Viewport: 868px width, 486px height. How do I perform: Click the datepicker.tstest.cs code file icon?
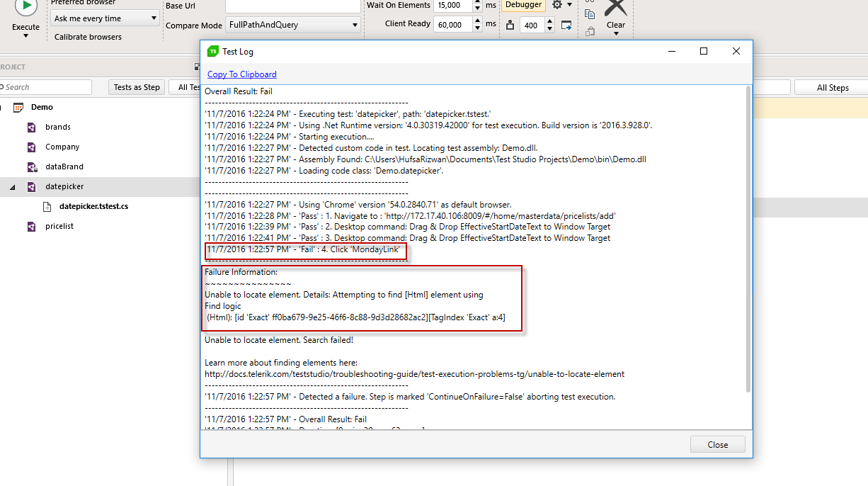coord(47,207)
